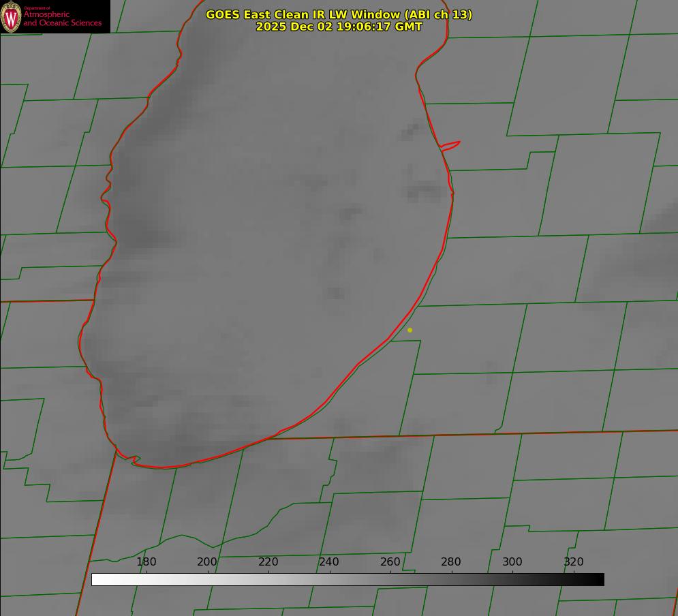
Task: Click the colorbar label '240'
Action: (x=329, y=562)
